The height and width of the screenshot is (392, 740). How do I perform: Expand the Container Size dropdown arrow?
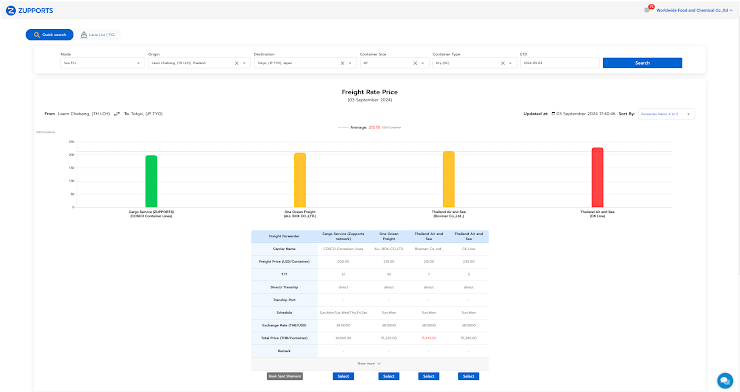tap(423, 63)
